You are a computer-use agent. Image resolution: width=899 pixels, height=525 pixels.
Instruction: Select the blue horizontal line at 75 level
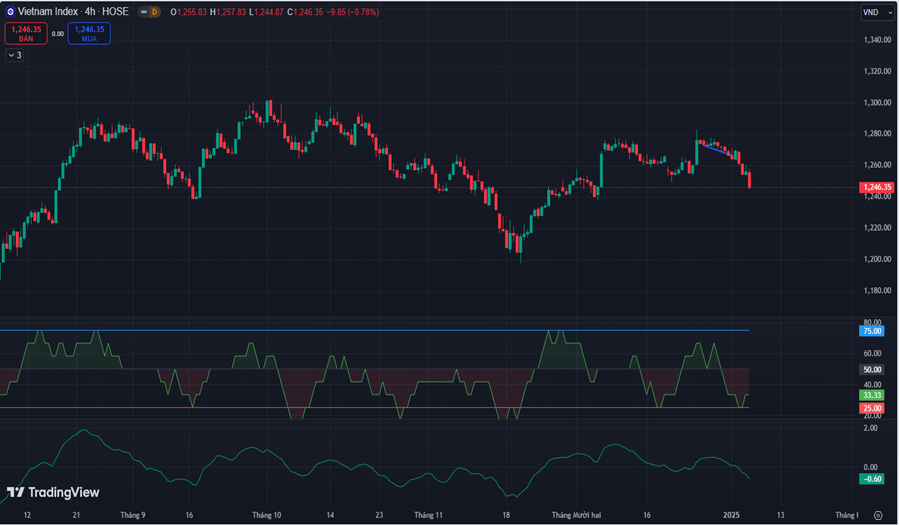click(x=400, y=330)
